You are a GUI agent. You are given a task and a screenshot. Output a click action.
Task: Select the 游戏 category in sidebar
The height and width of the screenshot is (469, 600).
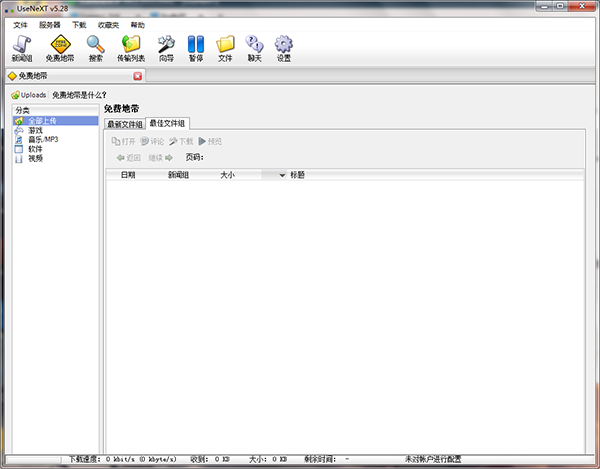click(35, 131)
